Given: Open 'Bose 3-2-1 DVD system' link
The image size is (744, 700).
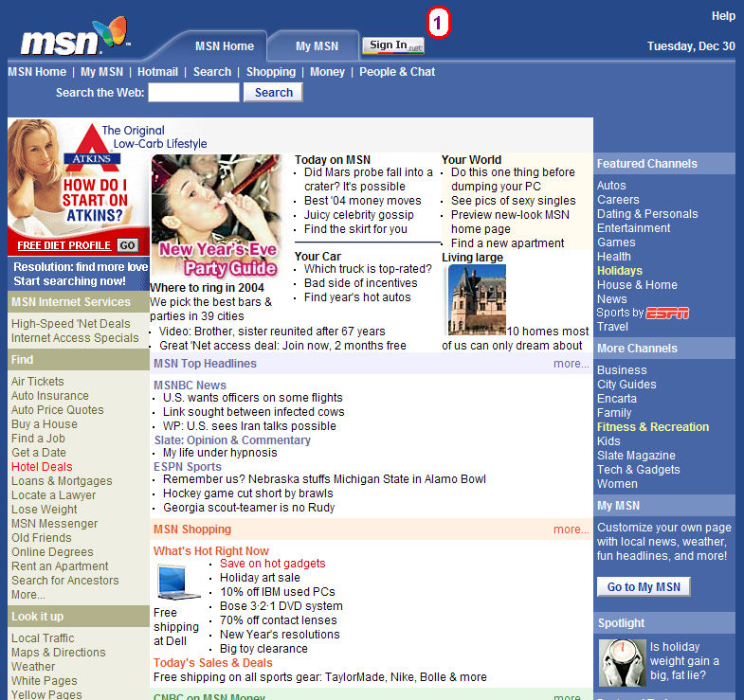Looking at the screenshot, I should [x=281, y=606].
